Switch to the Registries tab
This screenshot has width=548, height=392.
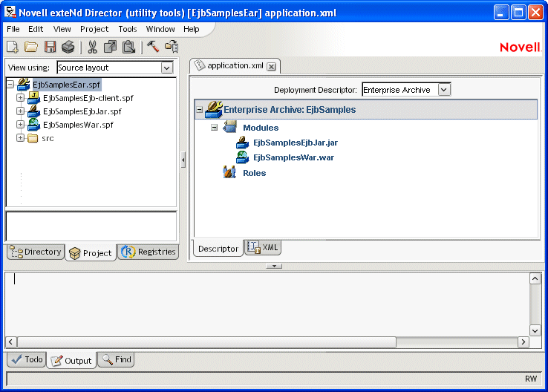click(x=149, y=252)
